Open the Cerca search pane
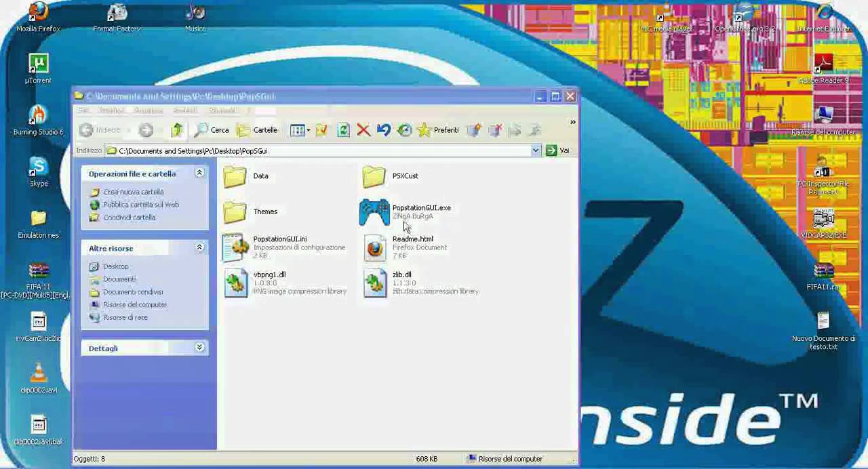 click(212, 130)
